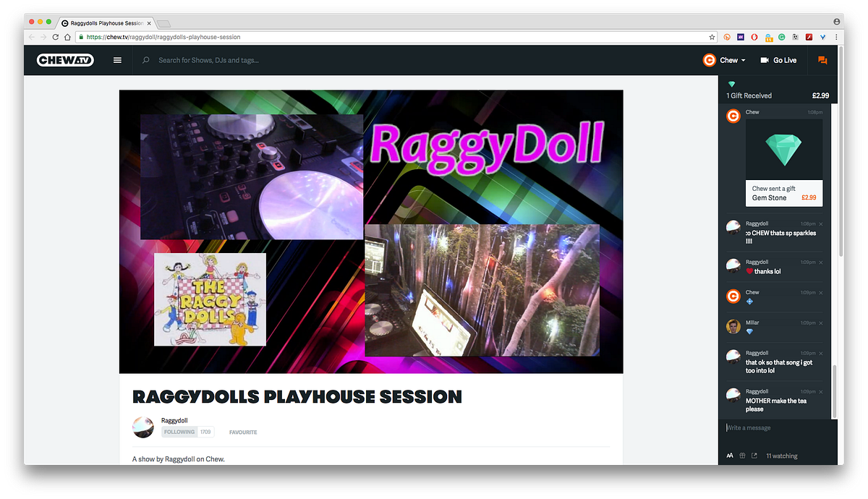Click the Go Live camera icon
Image resolution: width=868 pixels, height=499 pixels.
click(765, 60)
